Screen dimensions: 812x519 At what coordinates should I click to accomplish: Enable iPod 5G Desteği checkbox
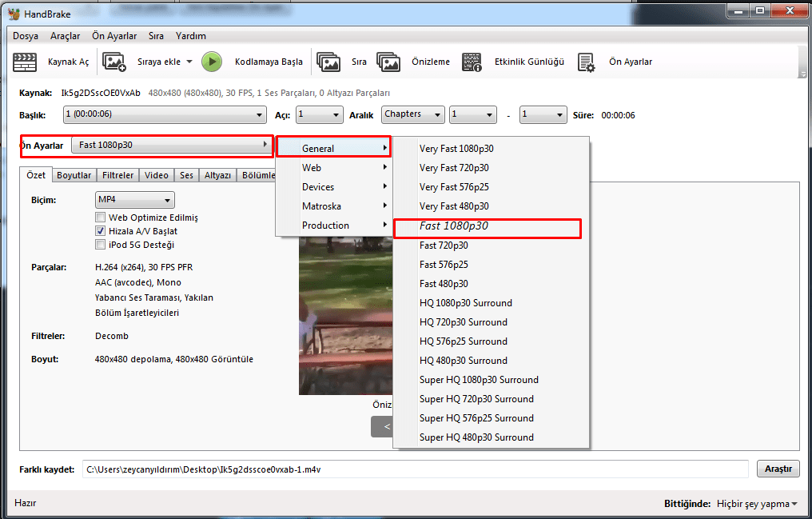point(101,245)
